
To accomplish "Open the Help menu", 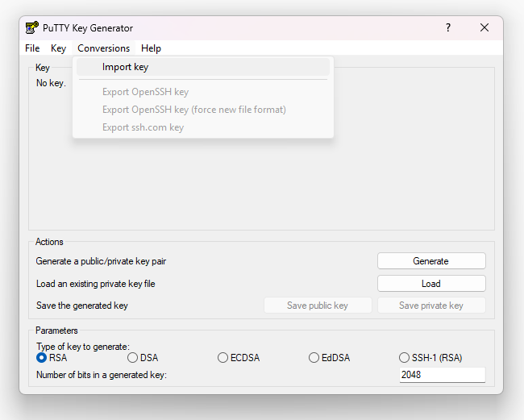I will (x=151, y=48).
